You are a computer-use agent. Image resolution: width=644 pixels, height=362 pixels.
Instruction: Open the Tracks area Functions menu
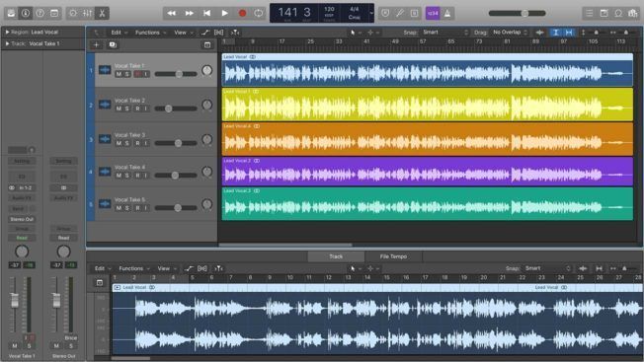point(151,33)
